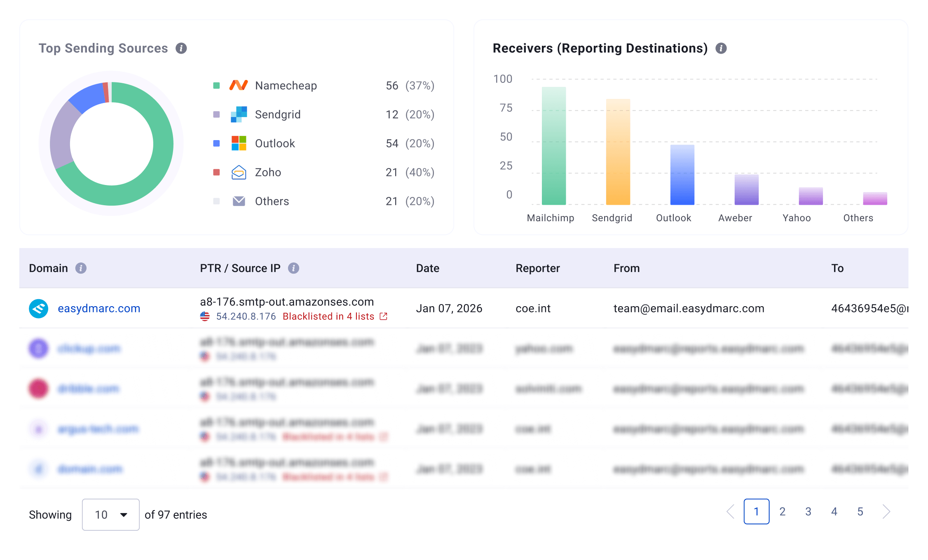Click the Mailchimp bar in chart

[553, 146]
